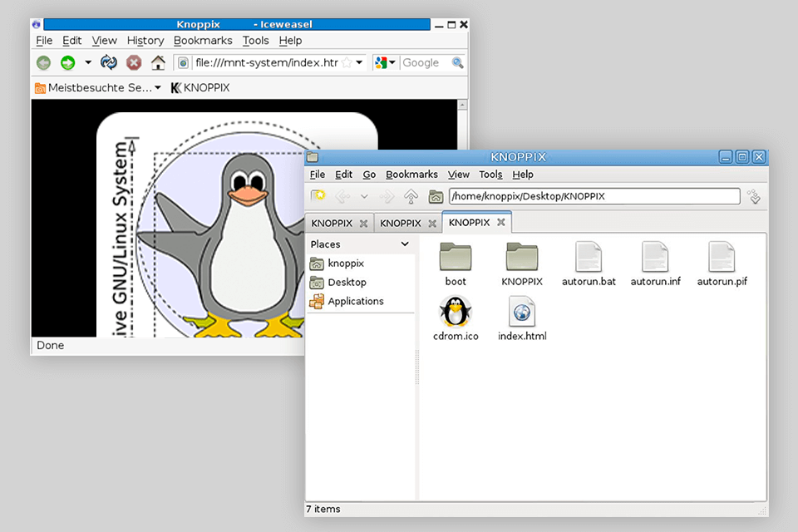Click the file manager title bar folder icon
The image size is (798, 532).
pyautogui.click(x=313, y=157)
